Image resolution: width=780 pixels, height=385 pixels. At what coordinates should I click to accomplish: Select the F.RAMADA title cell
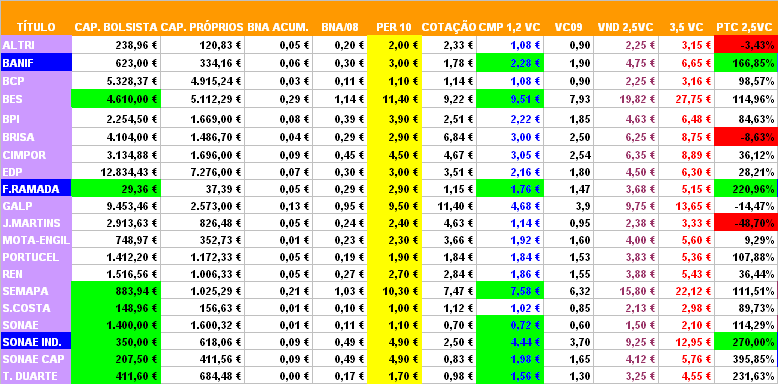(x=36, y=189)
